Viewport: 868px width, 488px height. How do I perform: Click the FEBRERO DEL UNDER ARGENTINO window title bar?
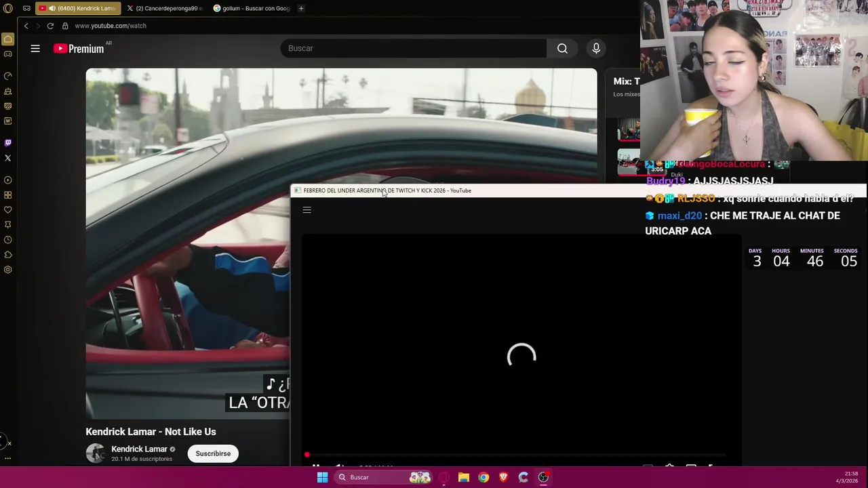578,190
